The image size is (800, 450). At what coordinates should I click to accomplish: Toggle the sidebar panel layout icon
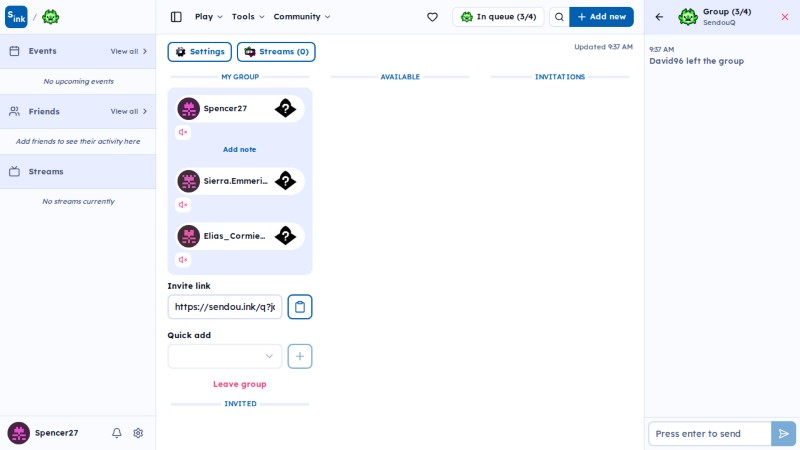[x=176, y=17]
